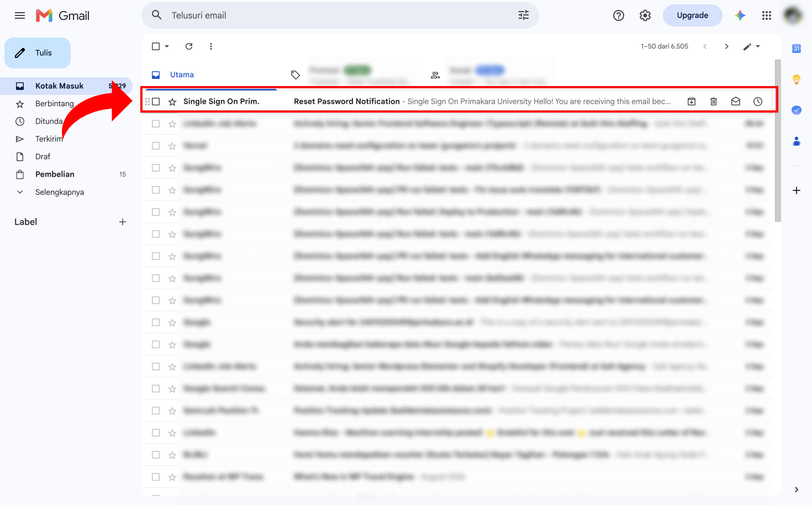The width and height of the screenshot is (812, 505).
Task: Archive the Reset Password Notification email
Action: (x=692, y=102)
